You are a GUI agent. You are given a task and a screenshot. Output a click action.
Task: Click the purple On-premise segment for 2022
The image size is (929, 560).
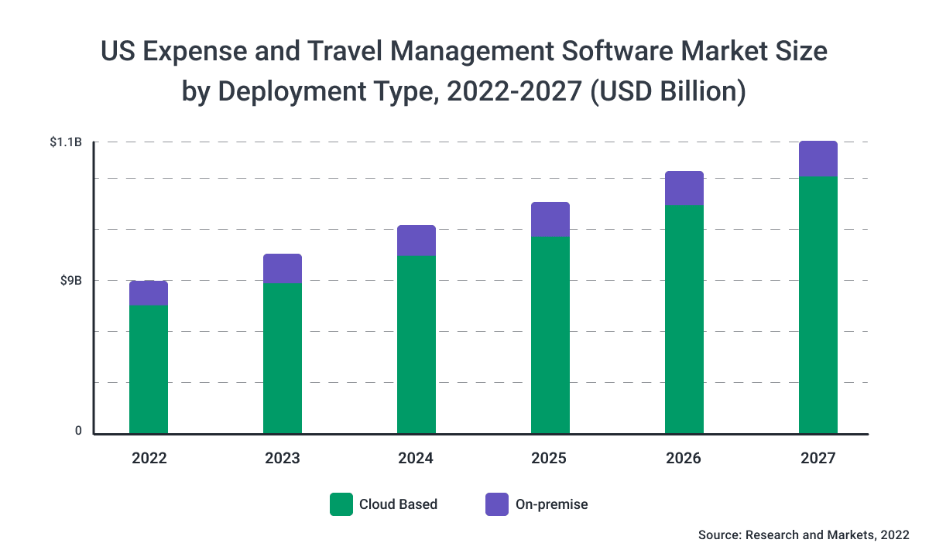click(x=149, y=292)
